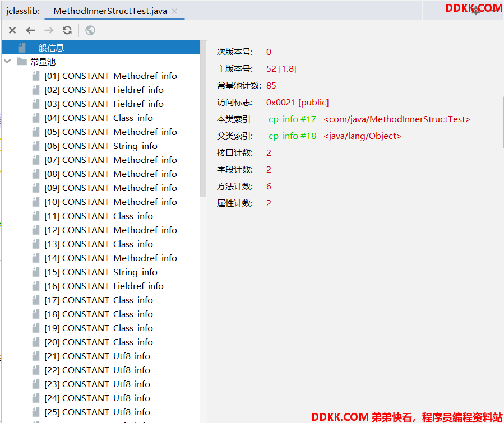
Task: Select [03] CONSTANT_Fieldref_info
Action: click(104, 104)
